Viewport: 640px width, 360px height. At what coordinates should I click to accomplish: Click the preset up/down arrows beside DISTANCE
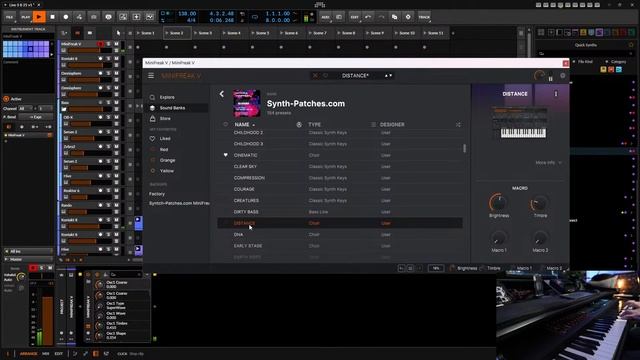388,76
